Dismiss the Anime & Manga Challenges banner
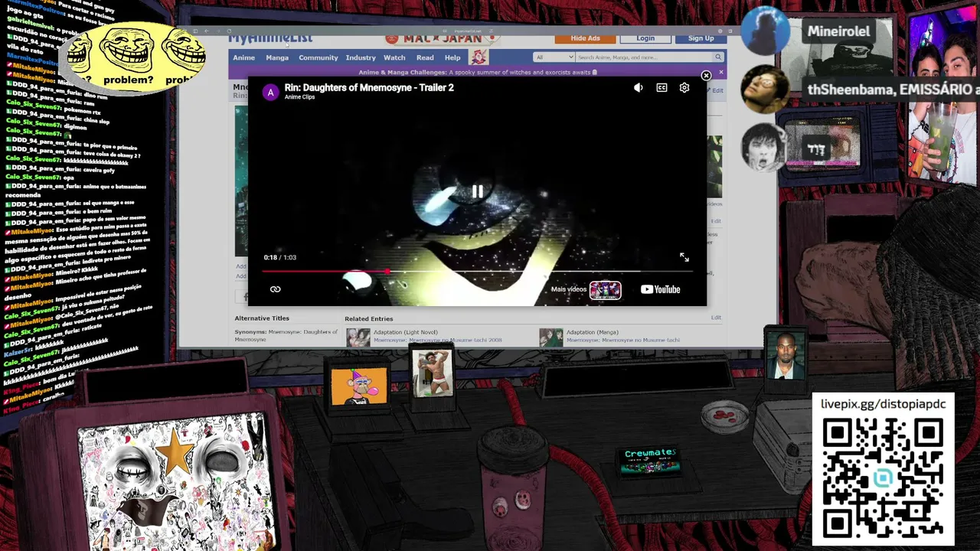This screenshot has width=980, height=551. click(x=720, y=73)
